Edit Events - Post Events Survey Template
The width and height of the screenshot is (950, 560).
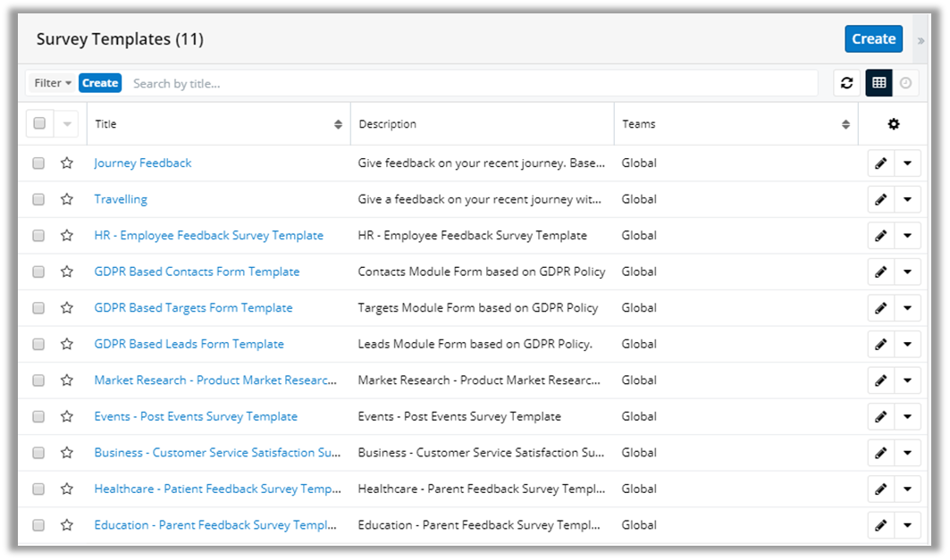[x=880, y=416]
